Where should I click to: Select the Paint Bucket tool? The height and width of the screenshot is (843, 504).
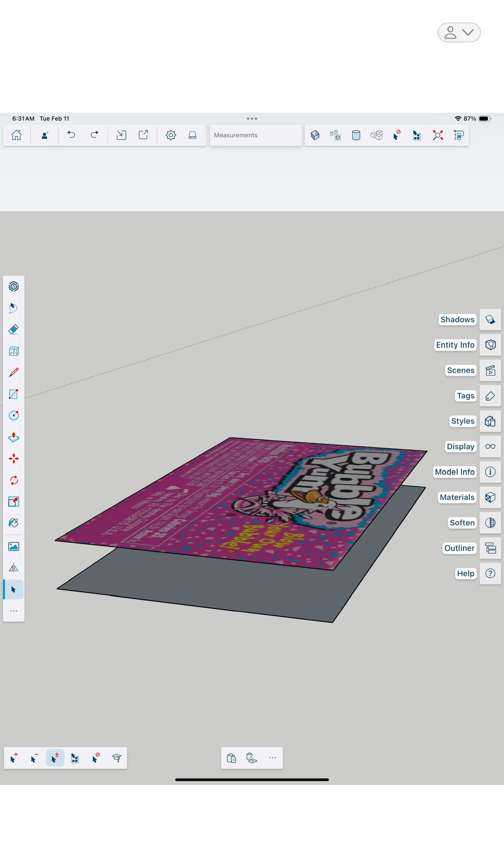[x=14, y=523]
